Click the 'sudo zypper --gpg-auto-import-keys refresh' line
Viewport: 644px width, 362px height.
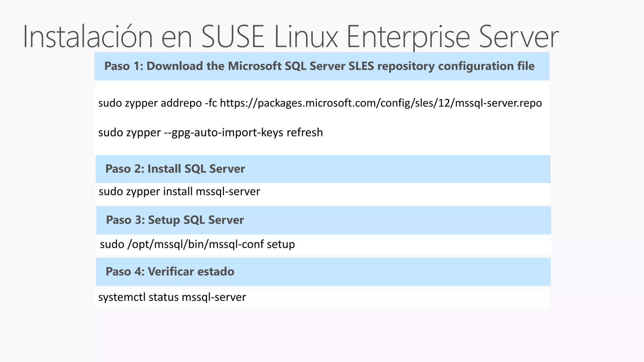[x=210, y=133]
